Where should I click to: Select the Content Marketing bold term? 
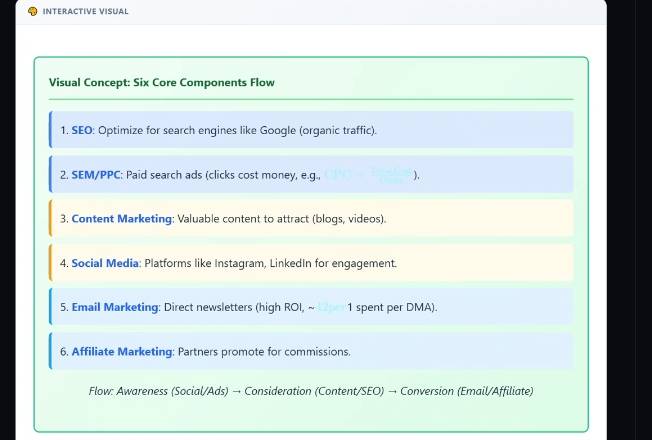coord(121,219)
